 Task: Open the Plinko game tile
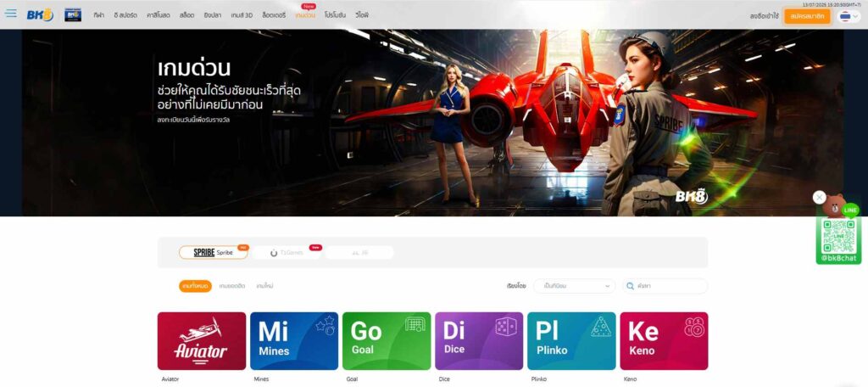(x=571, y=341)
